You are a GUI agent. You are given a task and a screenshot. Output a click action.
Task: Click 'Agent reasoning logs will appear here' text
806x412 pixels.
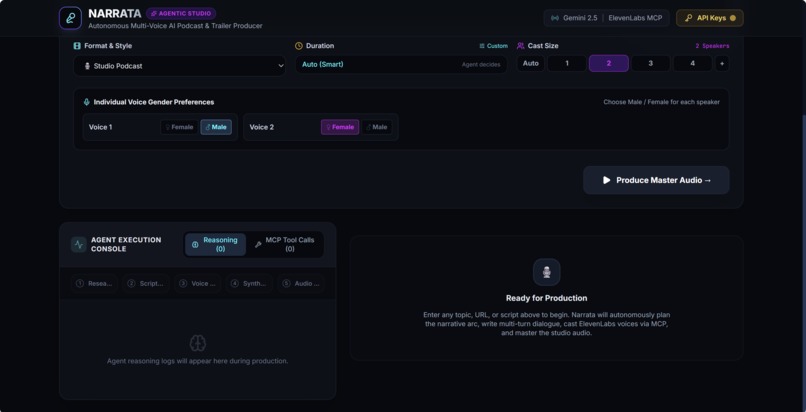pyautogui.click(x=197, y=361)
